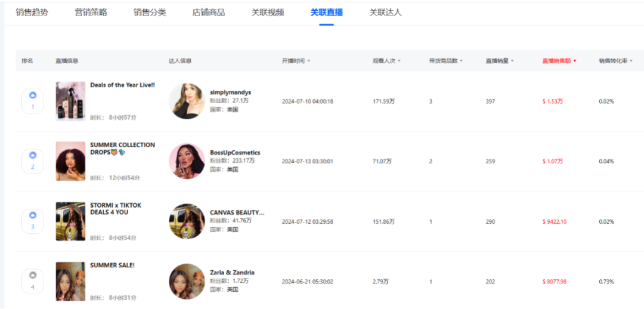Open BossUpCosmetics creator avatar

tap(187, 161)
